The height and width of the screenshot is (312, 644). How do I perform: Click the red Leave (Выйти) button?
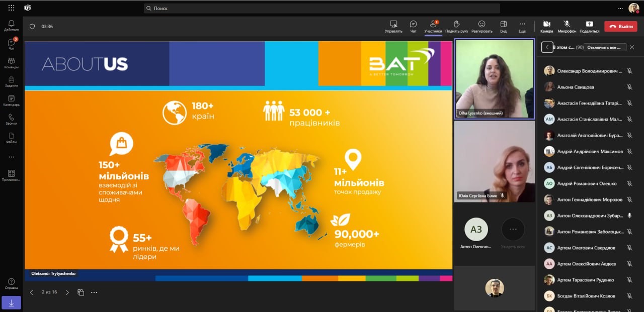621,26
